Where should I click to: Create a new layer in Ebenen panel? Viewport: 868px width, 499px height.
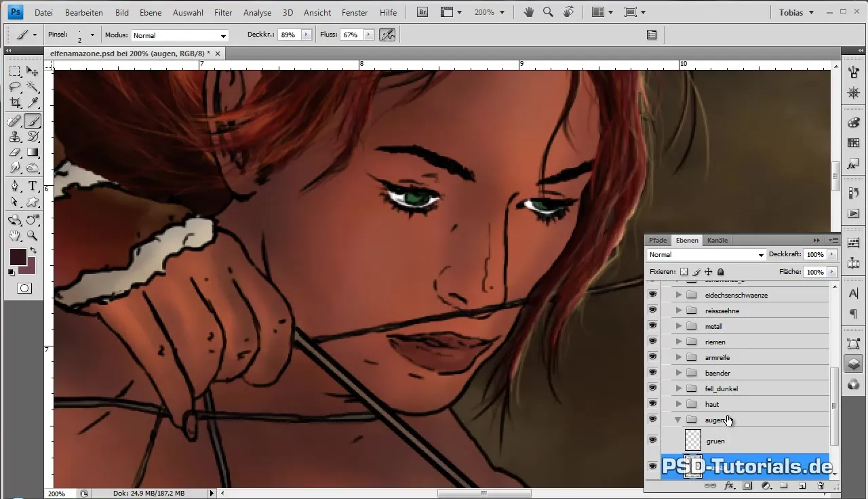[802, 486]
